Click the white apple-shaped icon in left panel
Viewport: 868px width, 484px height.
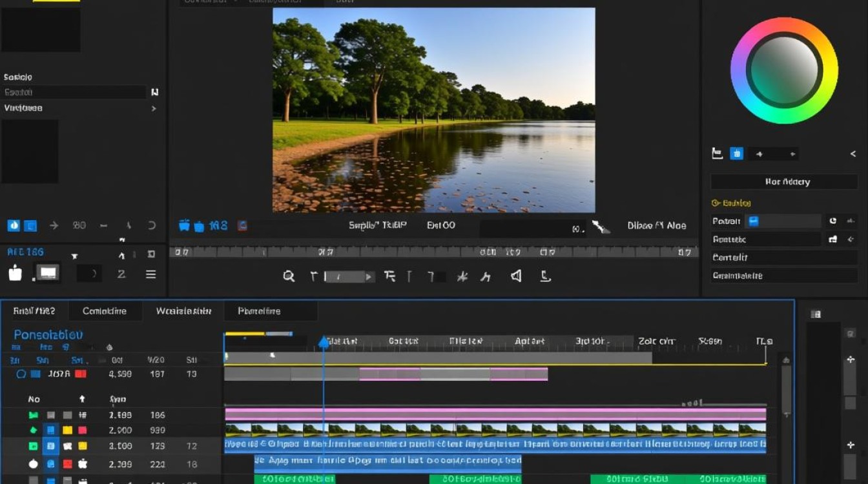pos(15,273)
